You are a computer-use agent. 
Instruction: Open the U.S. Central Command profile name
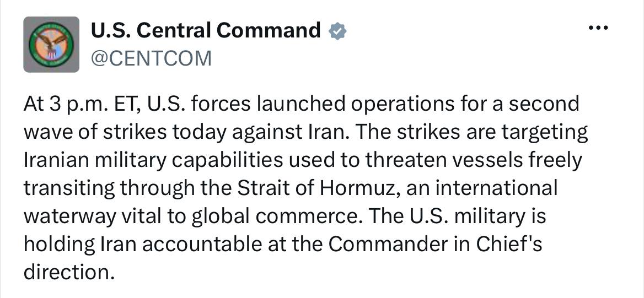coord(205,30)
